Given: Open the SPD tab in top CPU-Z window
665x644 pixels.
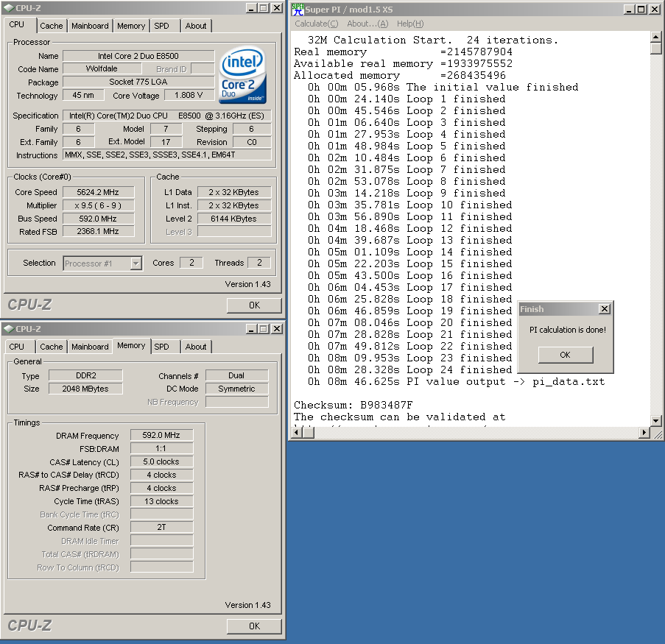Looking at the screenshot, I should pos(161,26).
